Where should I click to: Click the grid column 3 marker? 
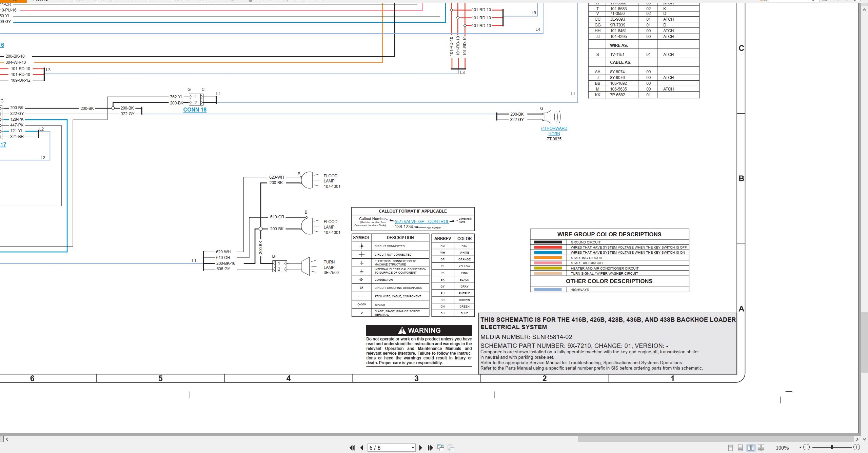pyautogui.click(x=416, y=378)
